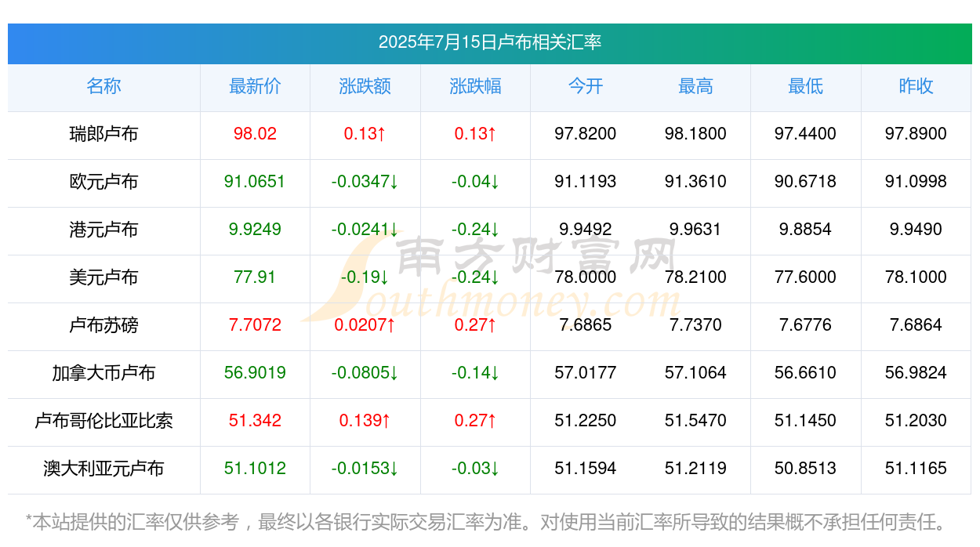980x547 pixels.
Task: Click the high value 78.2100
Action: click(x=695, y=277)
